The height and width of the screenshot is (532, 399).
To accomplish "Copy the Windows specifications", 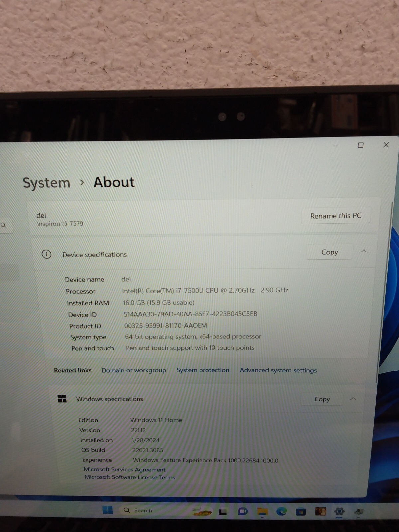I will tap(322, 399).
